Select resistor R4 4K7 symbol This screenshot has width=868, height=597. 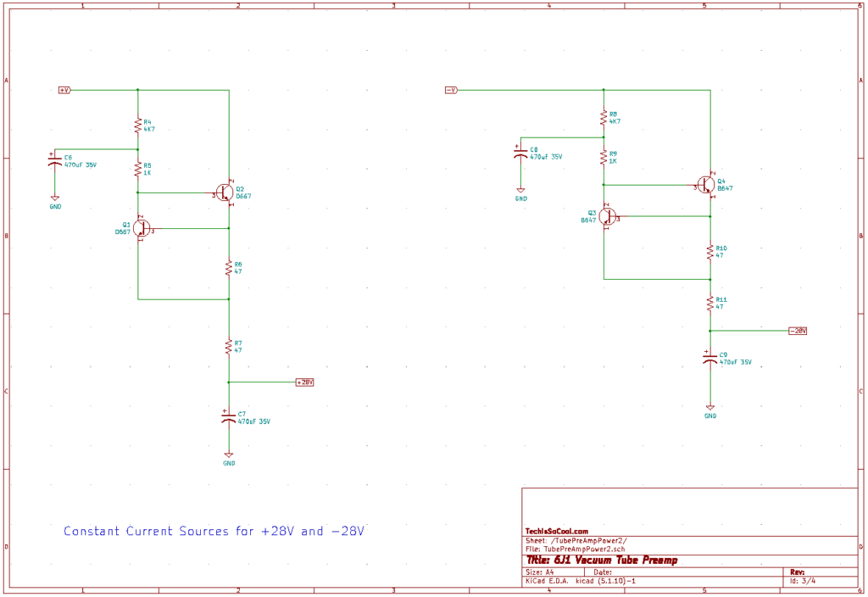138,125
